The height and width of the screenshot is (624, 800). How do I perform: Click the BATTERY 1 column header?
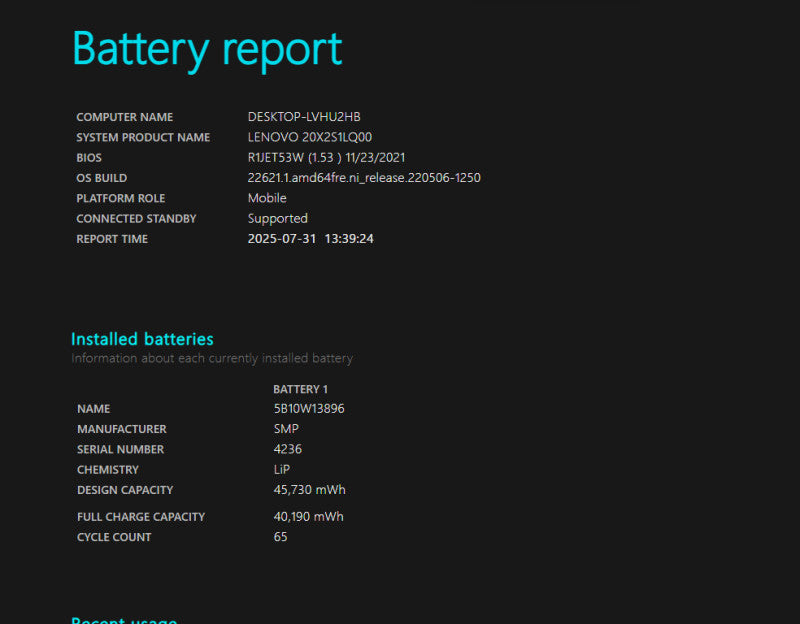tap(301, 389)
